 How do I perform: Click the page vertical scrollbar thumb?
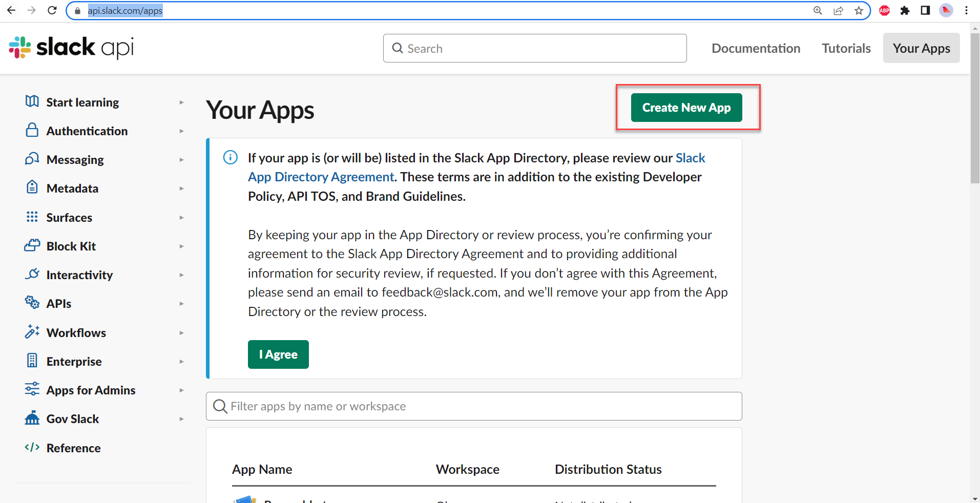[975, 108]
